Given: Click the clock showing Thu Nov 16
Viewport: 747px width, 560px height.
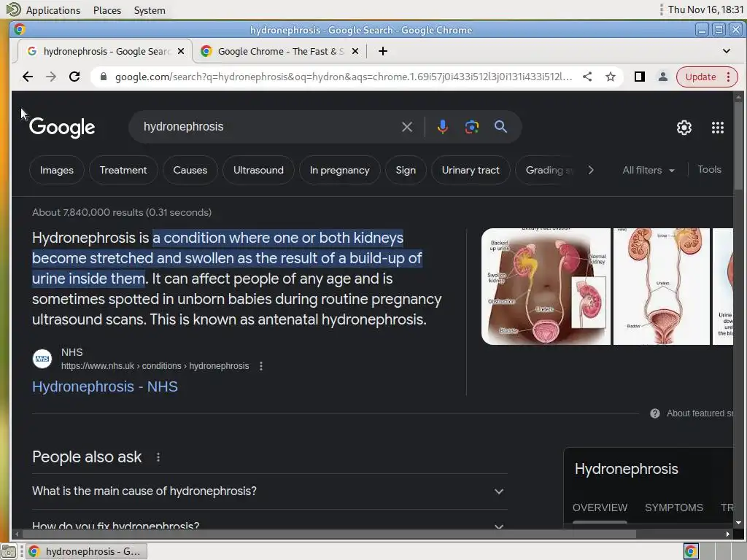Looking at the screenshot, I should tap(705, 9).
